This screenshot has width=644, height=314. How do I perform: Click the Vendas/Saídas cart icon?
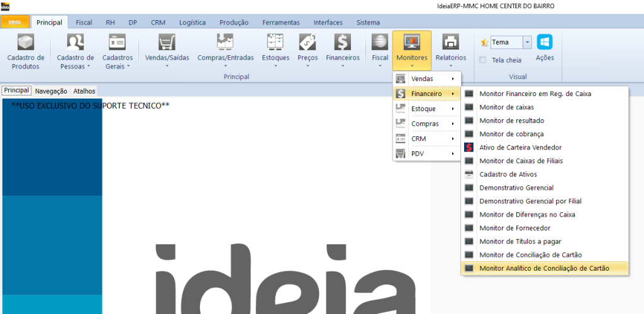tap(166, 43)
